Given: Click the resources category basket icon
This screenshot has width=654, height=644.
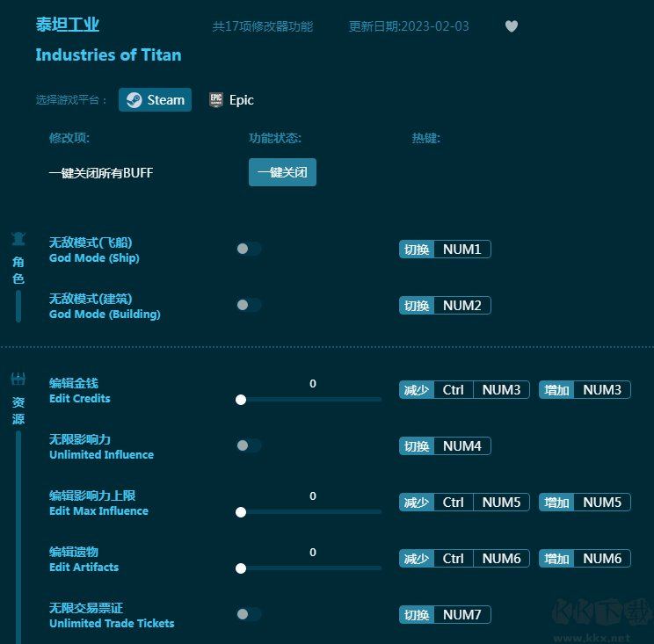Looking at the screenshot, I should pos(18,379).
